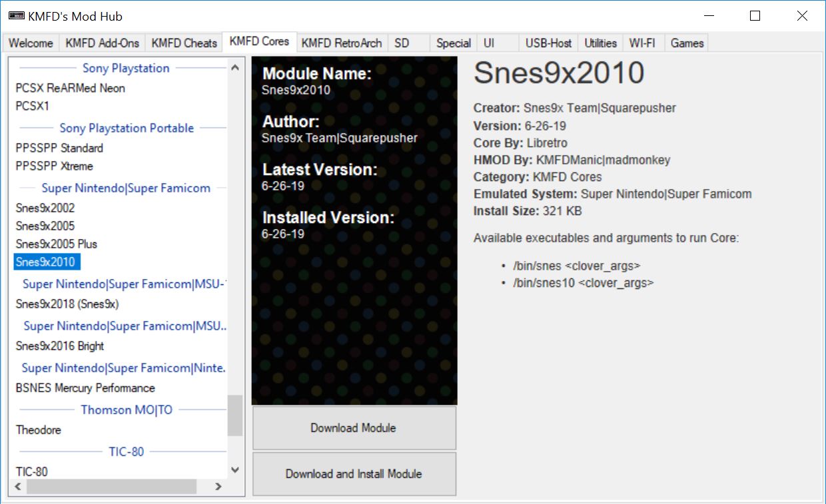Click the Sony Playstation group header
Screen dimensions: 826x504
pyautogui.click(x=126, y=68)
